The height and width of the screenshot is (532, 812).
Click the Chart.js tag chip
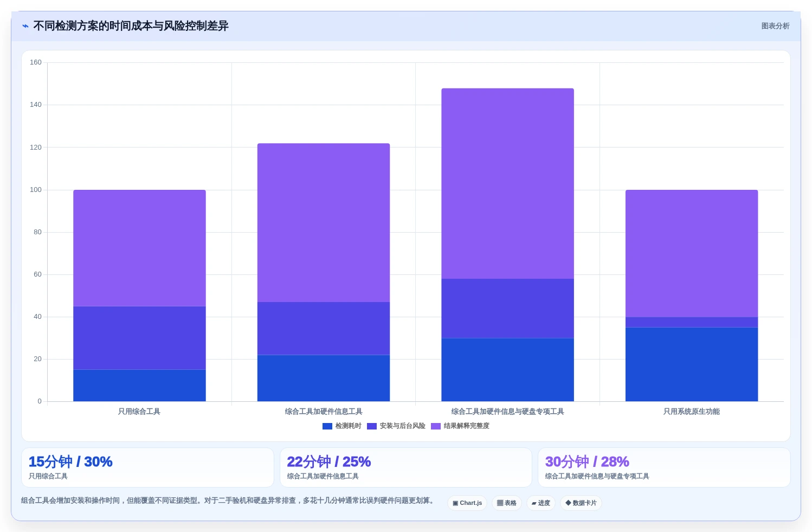click(467, 503)
